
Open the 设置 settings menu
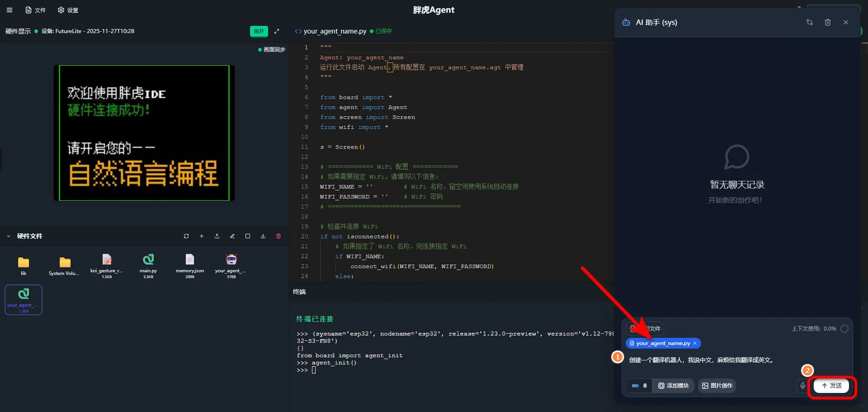pos(68,10)
